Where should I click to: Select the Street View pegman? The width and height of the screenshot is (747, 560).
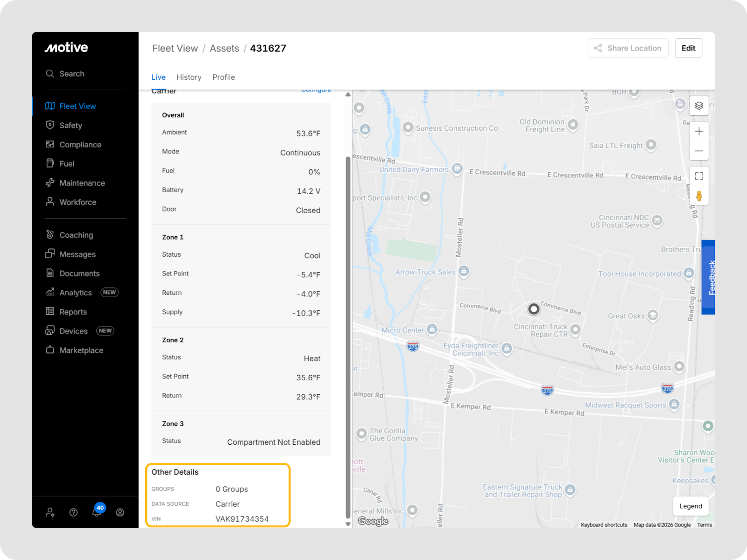[698, 196]
